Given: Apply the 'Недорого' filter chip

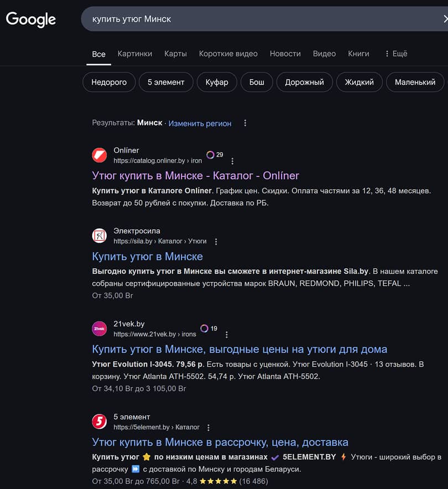Looking at the screenshot, I should 109,82.
